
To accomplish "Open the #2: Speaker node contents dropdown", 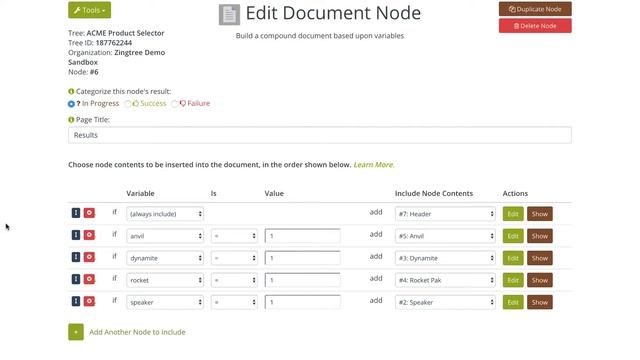I will point(445,302).
